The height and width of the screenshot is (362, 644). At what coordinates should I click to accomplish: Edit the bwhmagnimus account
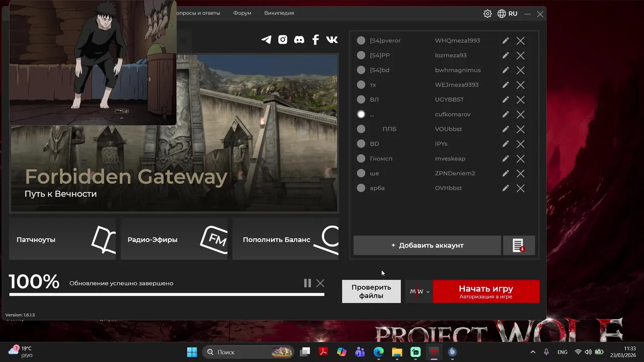pyautogui.click(x=506, y=70)
